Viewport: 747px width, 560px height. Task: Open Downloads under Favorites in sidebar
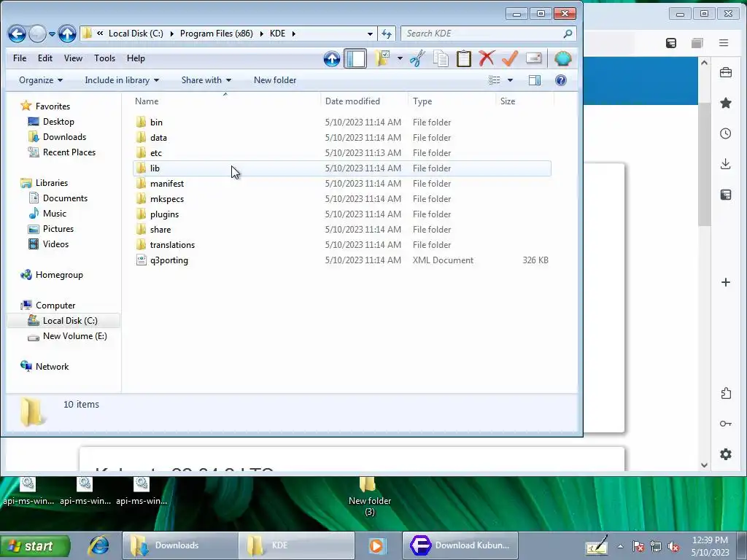(64, 137)
